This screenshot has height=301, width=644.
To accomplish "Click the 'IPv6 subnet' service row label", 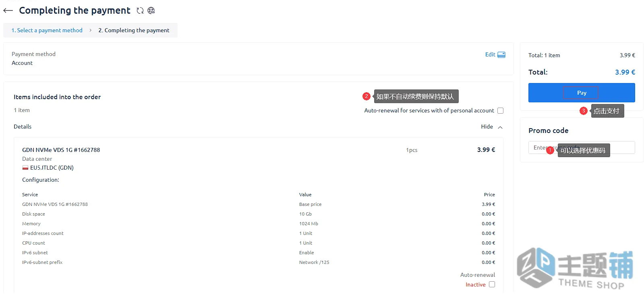I will [x=35, y=253].
